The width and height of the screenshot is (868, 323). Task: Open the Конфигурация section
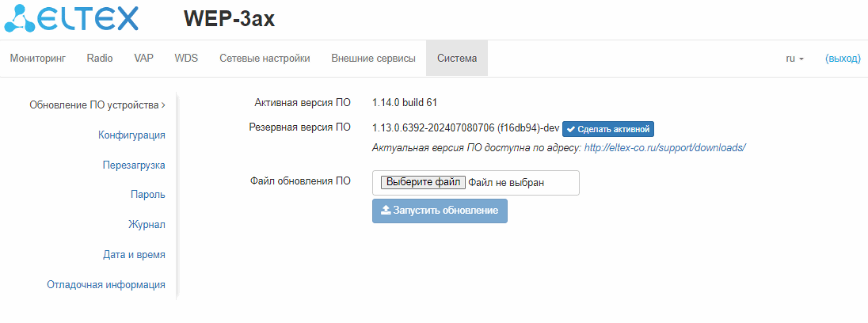pyautogui.click(x=131, y=135)
